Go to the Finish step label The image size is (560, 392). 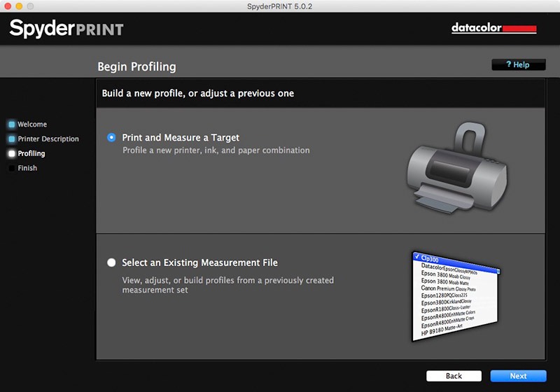pyautogui.click(x=28, y=168)
